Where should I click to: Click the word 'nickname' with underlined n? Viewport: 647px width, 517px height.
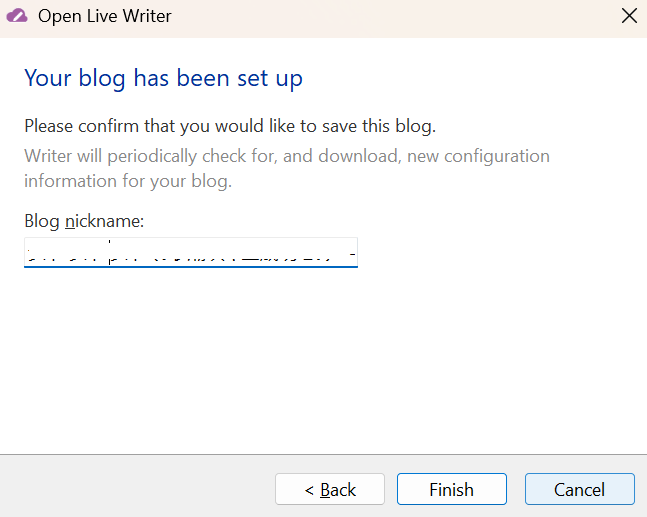105,221
